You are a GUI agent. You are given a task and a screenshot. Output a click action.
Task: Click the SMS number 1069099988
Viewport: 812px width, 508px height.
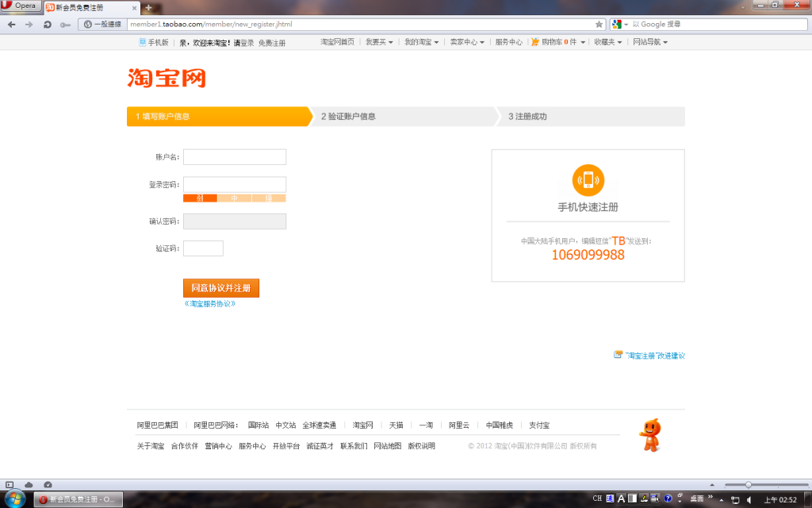click(x=588, y=255)
